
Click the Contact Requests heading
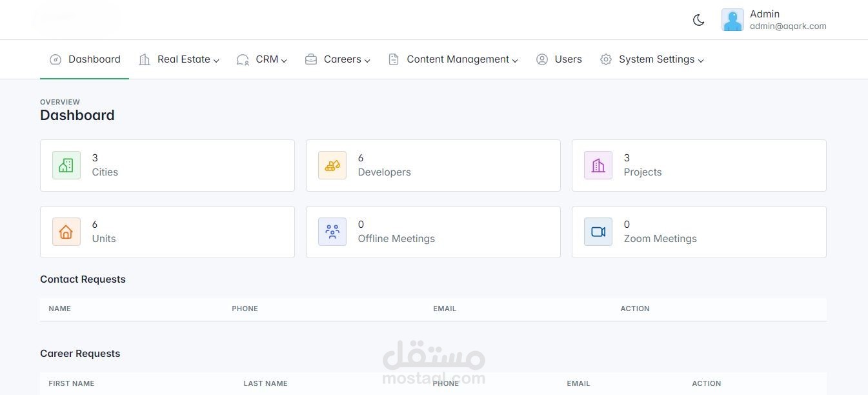pyautogui.click(x=83, y=279)
